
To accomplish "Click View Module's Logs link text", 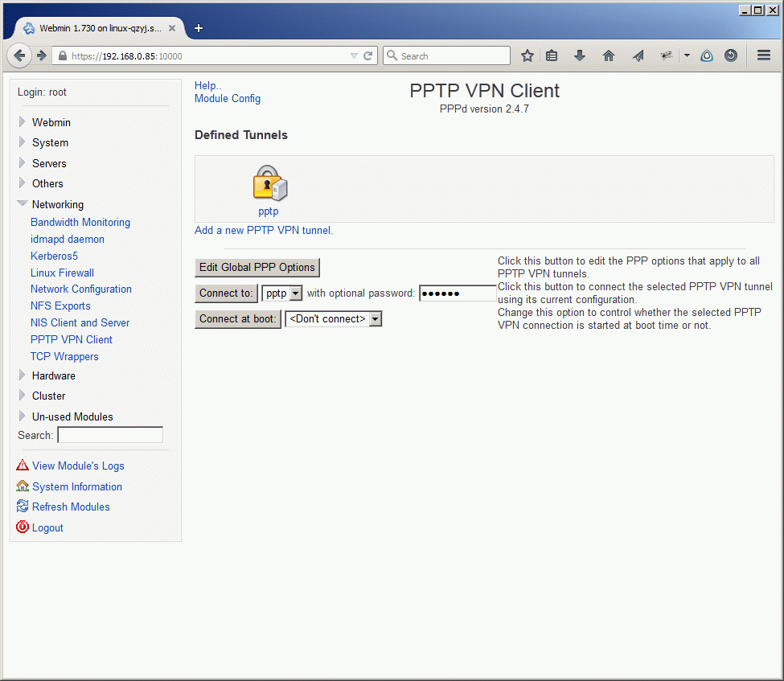I will [x=78, y=466].
